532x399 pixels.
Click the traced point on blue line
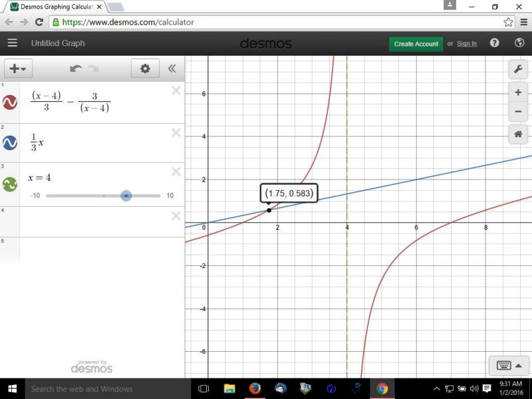269,210
